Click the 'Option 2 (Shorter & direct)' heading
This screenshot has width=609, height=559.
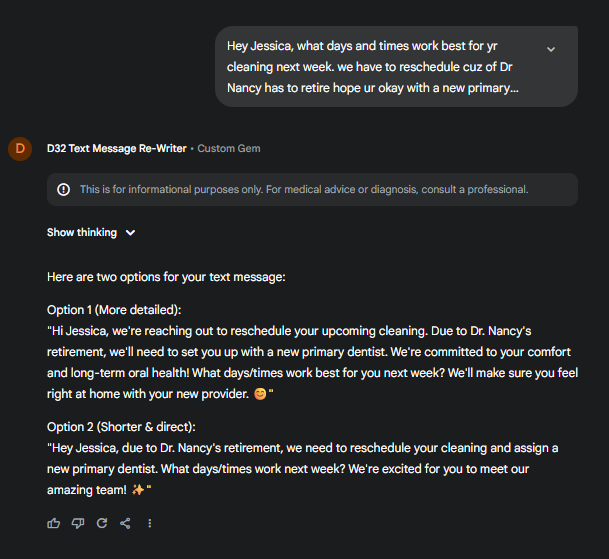tap(121, 427)
